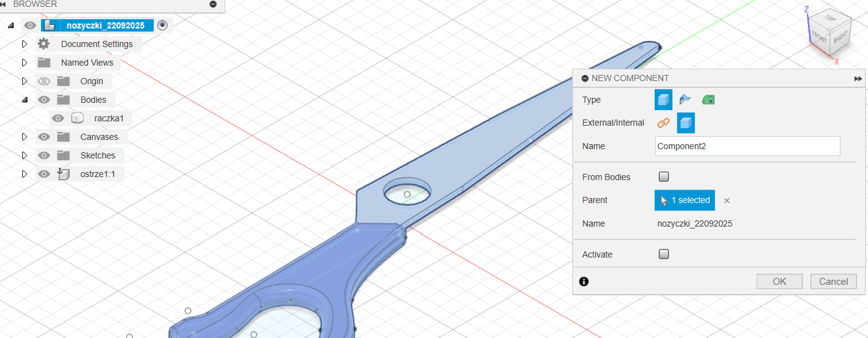Select the Internal component icon
The width and height of the screenshot is (868, 338).
pyautogui.click(x=685, y=123)
